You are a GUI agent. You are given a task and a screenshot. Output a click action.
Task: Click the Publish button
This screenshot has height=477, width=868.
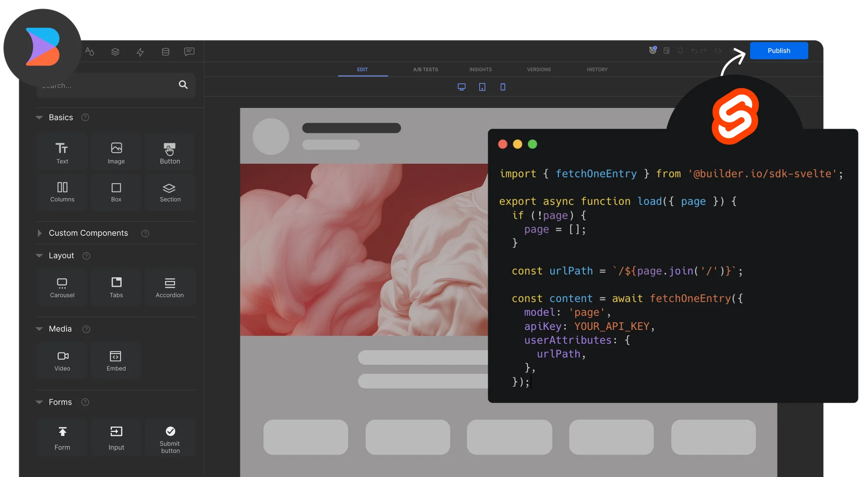[x=779, y=50]
